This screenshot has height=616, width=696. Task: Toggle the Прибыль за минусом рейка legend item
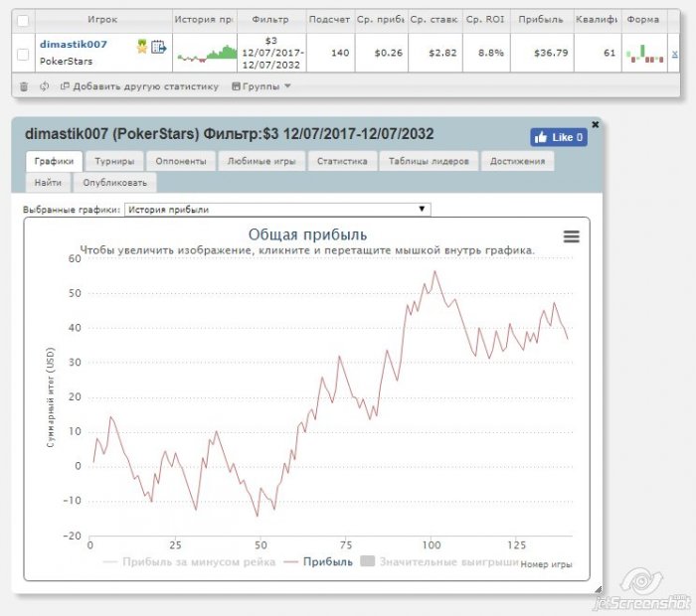187,561
